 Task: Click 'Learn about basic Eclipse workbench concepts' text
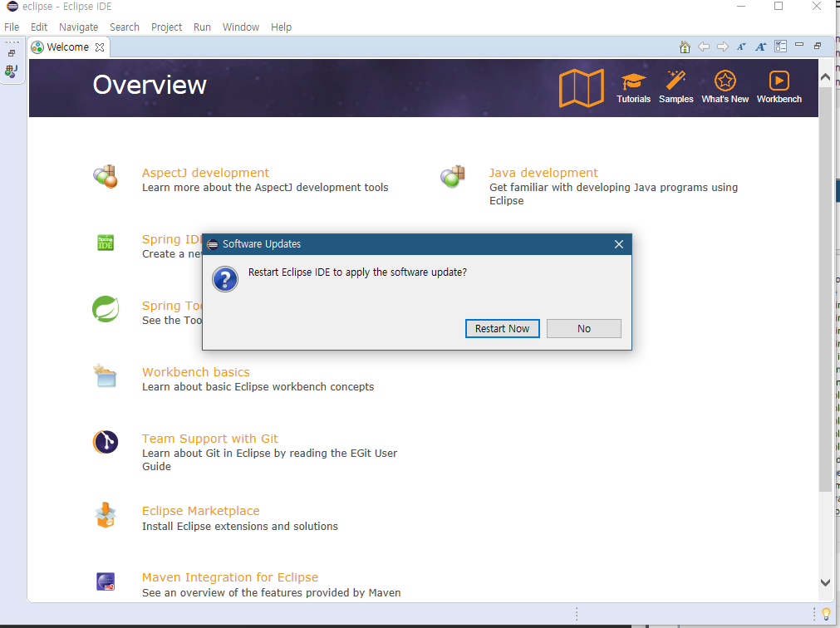click(x=258, y=386)
